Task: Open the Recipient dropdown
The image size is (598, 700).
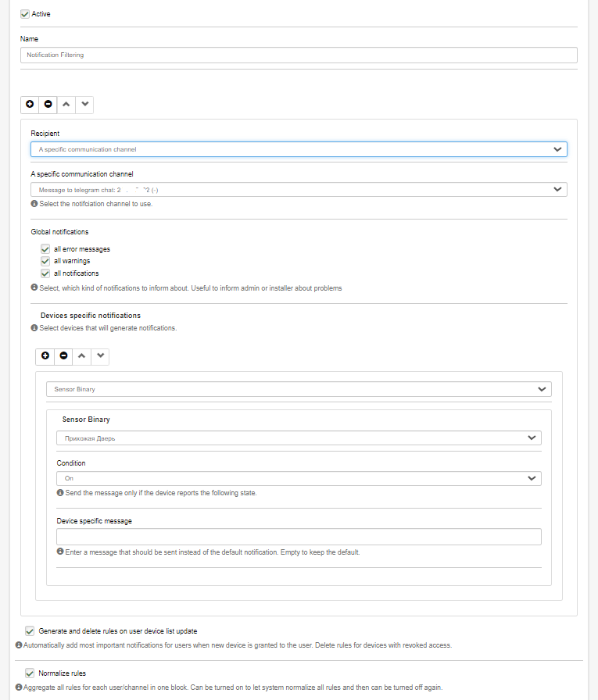Action: 299,149
